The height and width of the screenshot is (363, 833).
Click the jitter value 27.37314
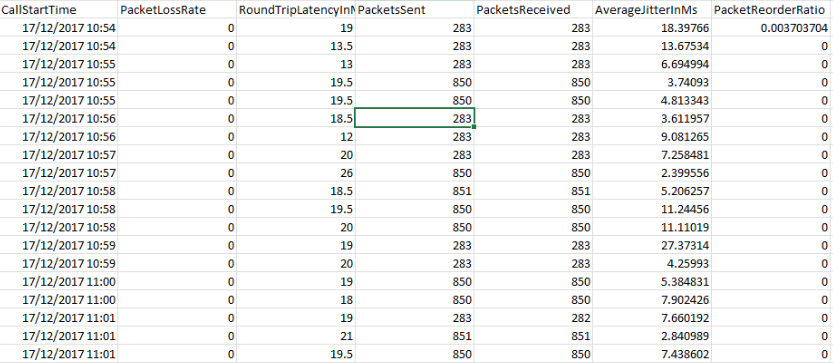pos(652,245)
